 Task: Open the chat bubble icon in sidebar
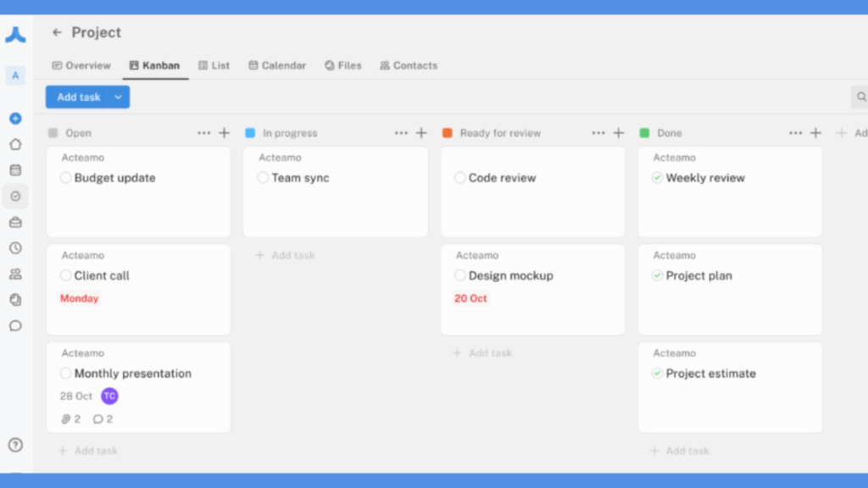point(15,325)
